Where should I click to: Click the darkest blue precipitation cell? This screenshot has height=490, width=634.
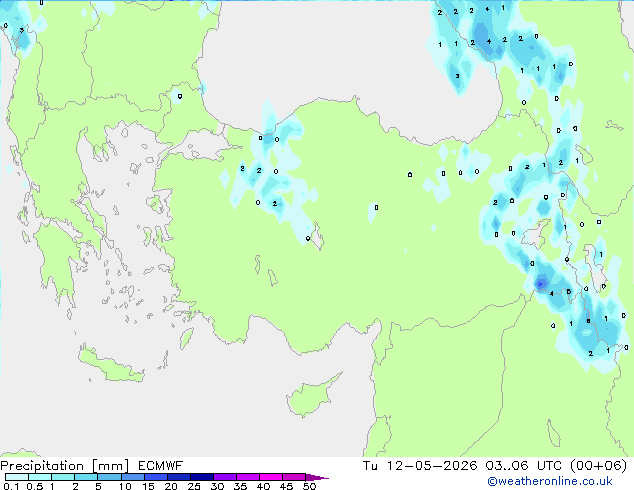coord(541,283)
